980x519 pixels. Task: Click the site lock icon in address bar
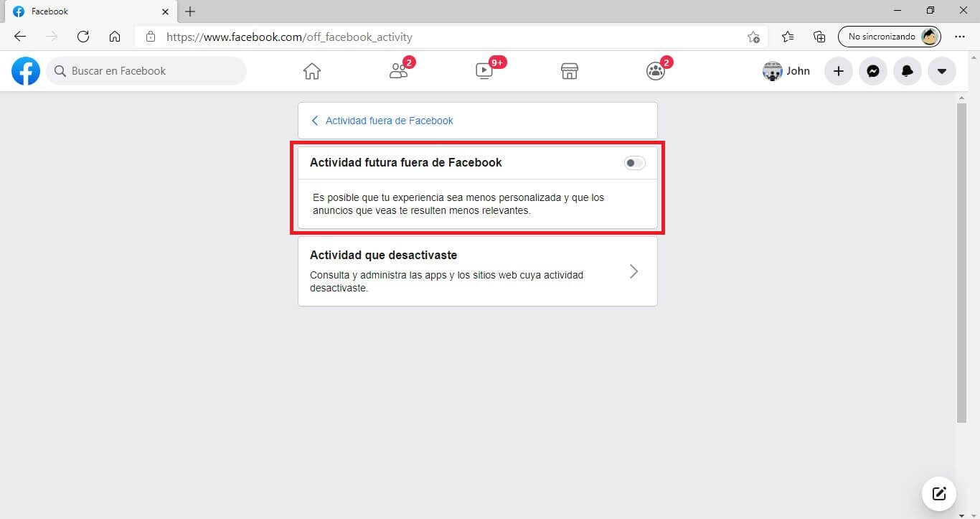pos(150,37)
